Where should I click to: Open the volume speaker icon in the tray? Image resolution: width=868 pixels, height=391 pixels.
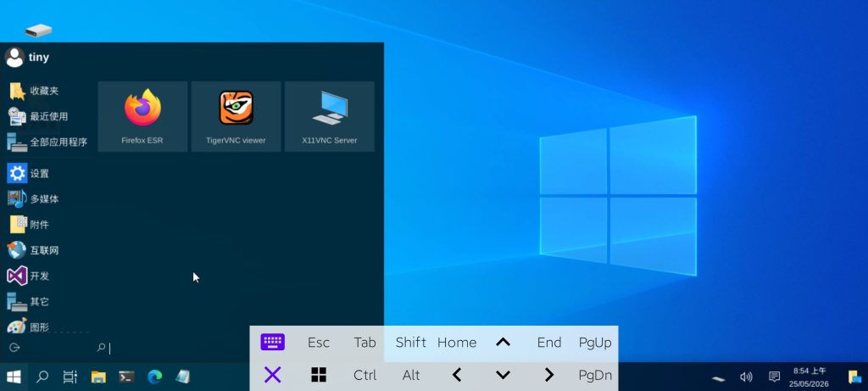click(x=746, y=377)
